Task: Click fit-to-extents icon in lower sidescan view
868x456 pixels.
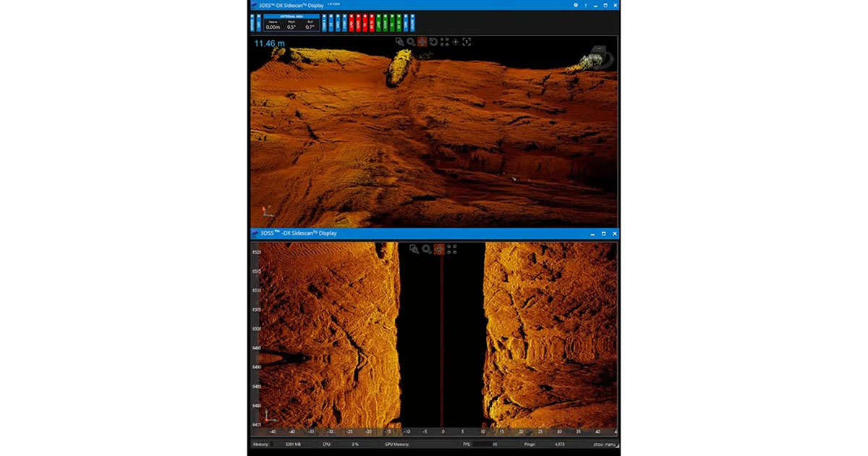Action: point(452,249)
